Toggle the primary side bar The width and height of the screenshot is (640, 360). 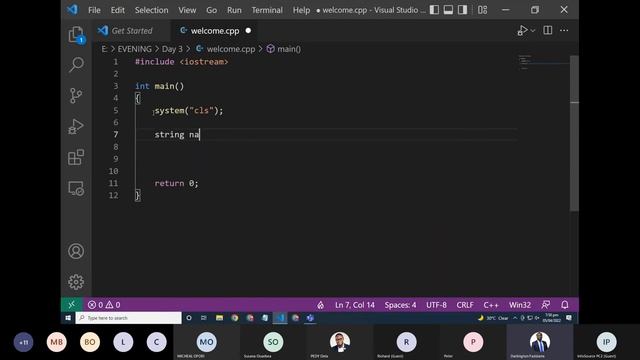point(434,10)
